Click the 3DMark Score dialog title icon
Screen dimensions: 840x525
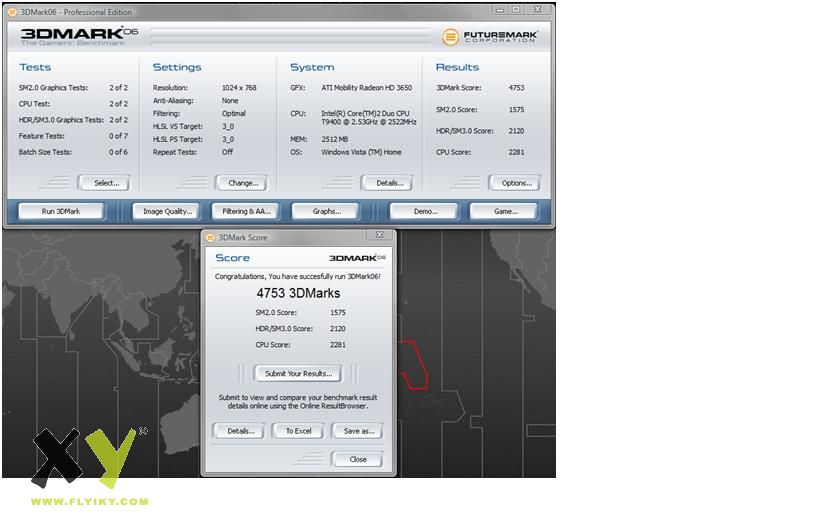coord(209,237)
